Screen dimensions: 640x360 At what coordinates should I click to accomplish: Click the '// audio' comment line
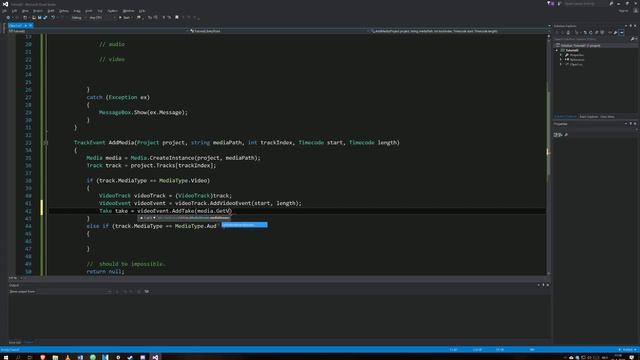click(112, 44)
